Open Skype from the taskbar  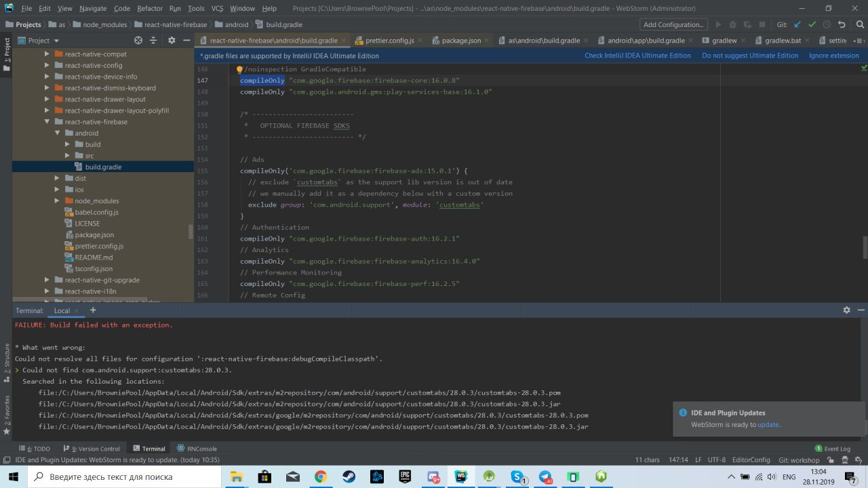[x=517, y=477]
